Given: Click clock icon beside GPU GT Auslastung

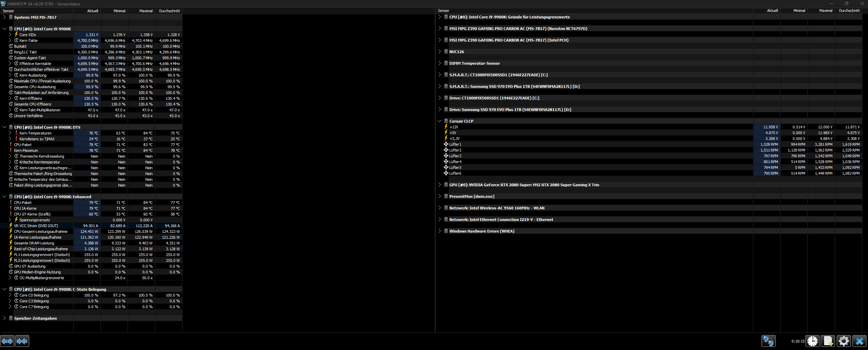Looking at the screenshot, I should (x=11, y=266).
